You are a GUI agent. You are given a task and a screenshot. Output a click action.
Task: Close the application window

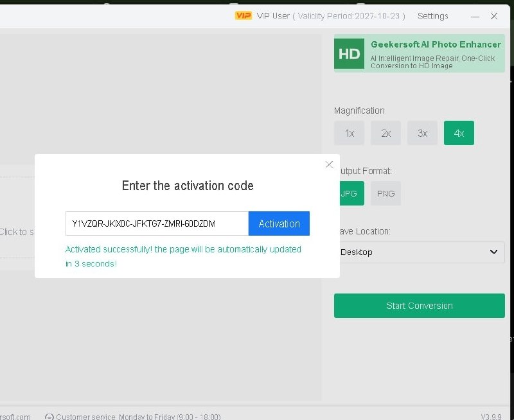(x=494, y=16)
